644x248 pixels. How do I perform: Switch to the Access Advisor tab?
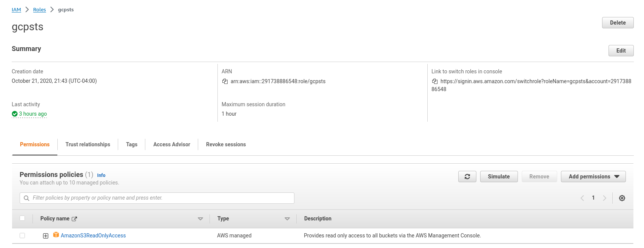pos(172,144)
